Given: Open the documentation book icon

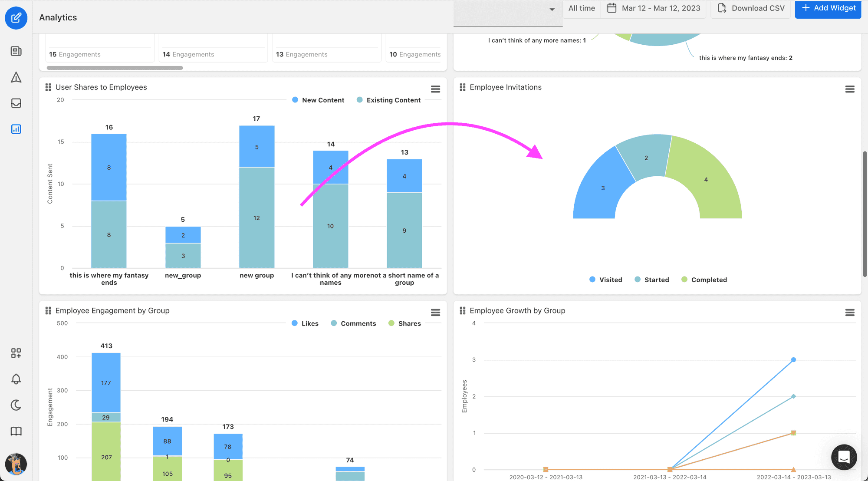Looking at the screenshot, I should coord(16,431).
